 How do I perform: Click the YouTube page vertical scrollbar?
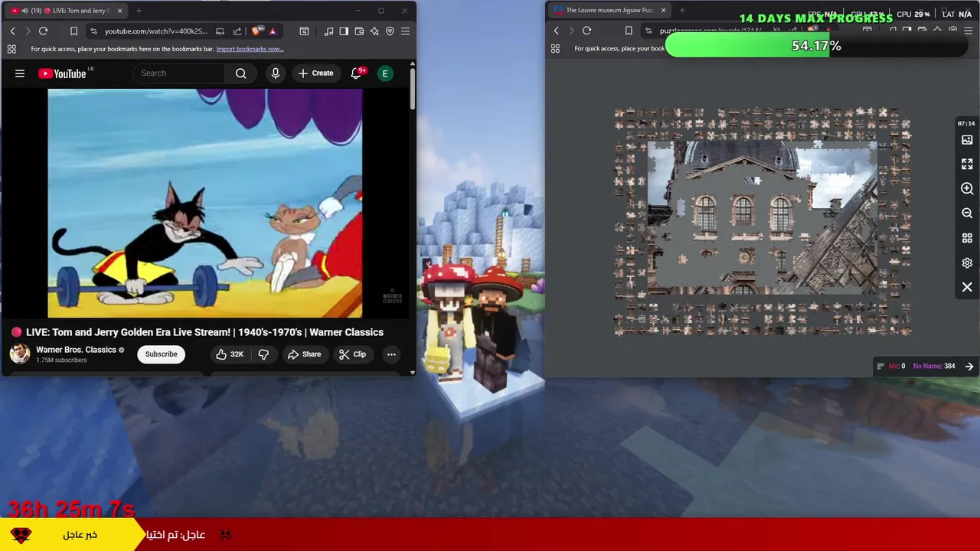click(413, 88)
